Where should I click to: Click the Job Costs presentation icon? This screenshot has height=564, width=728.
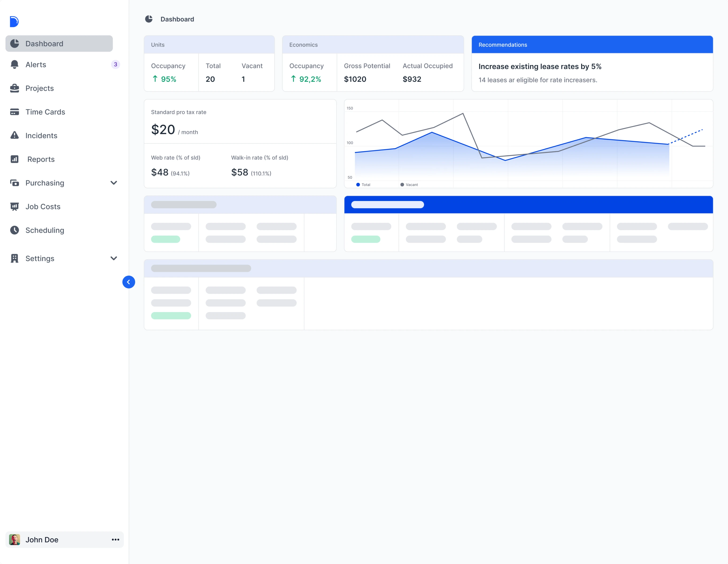coord(14,207)
